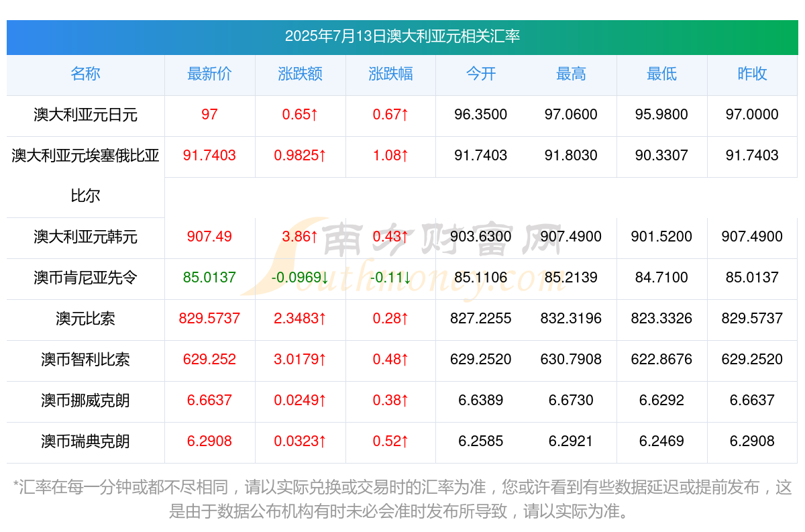Click opening value 827.2255
The width and height of the screenshot is (805, 532).
point(481,319)
